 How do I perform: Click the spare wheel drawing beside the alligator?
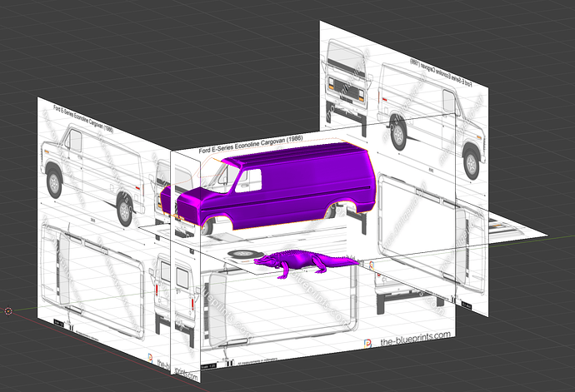(245, 254)
